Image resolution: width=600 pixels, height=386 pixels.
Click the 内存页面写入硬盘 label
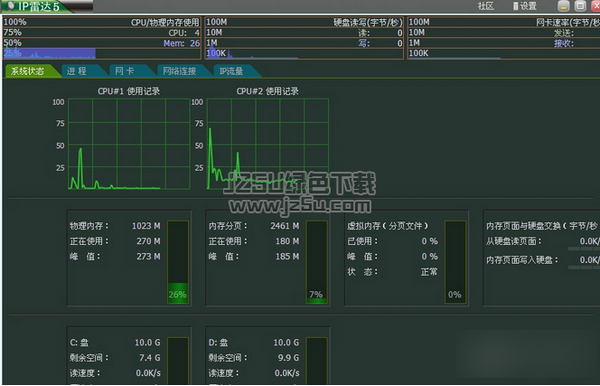click(x=522, y=260)
